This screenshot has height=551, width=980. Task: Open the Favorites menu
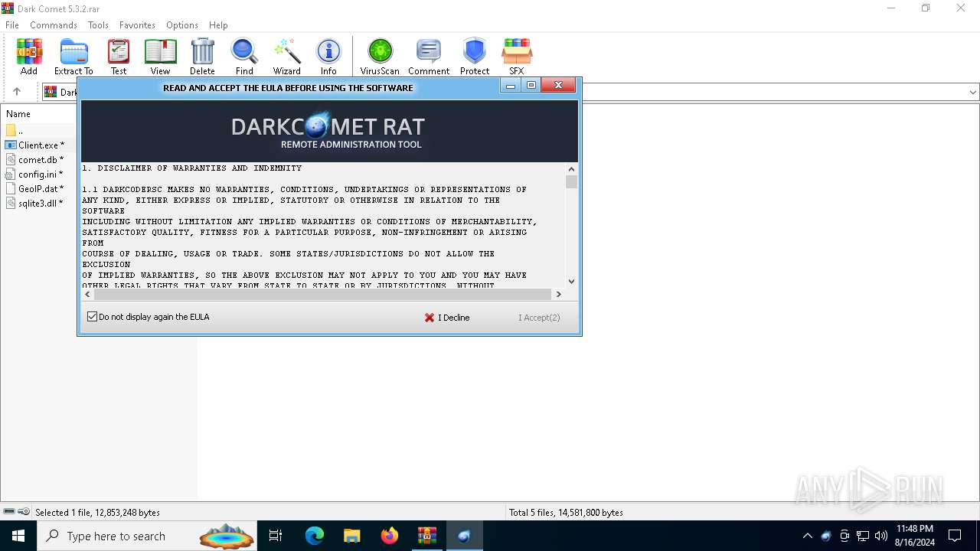(x=138, y=25)
